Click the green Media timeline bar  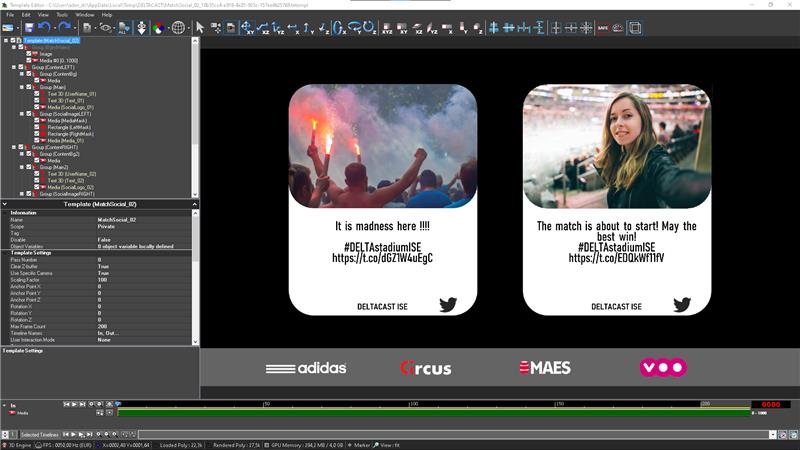click(430, 412)
